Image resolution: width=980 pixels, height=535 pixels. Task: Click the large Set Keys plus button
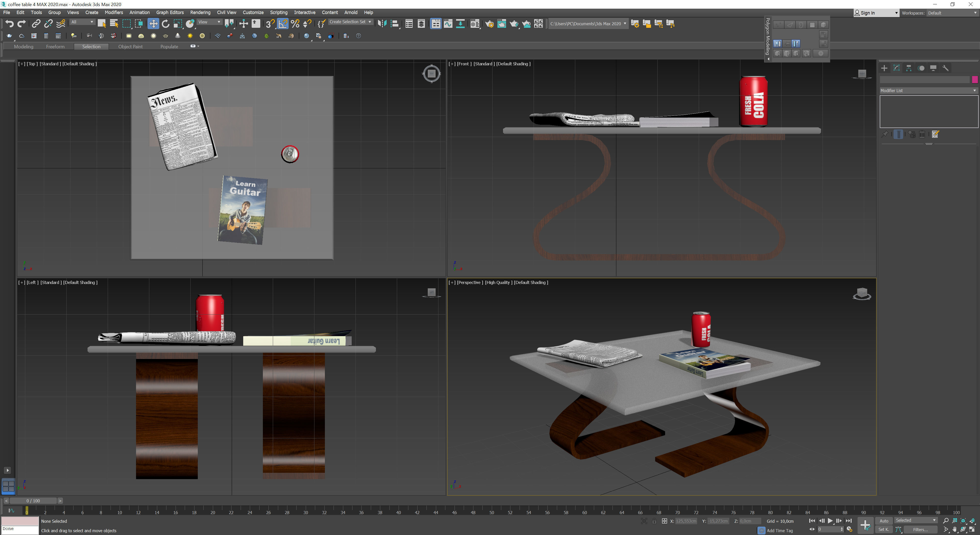coord(865,525)
